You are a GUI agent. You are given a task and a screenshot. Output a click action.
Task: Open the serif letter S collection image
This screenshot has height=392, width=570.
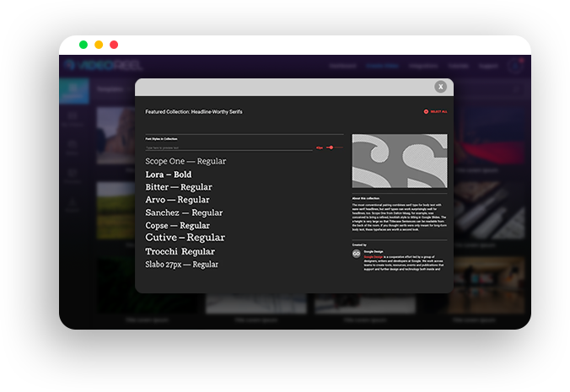[400, 161]
